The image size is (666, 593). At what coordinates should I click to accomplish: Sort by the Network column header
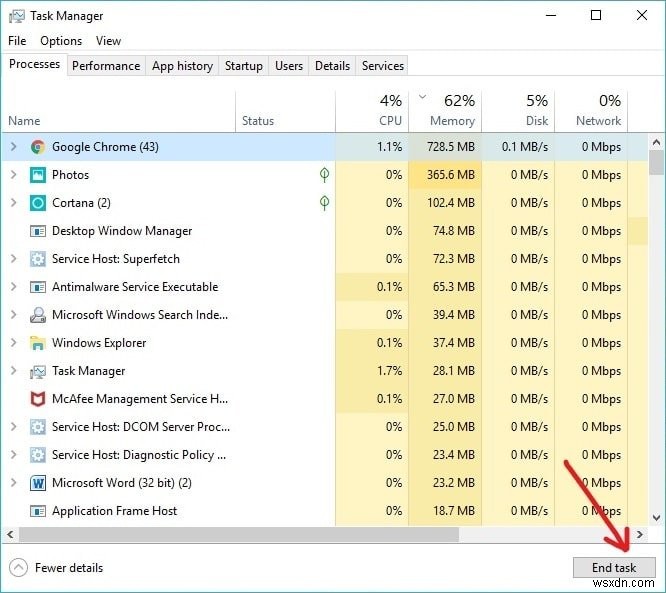(591, 111)
